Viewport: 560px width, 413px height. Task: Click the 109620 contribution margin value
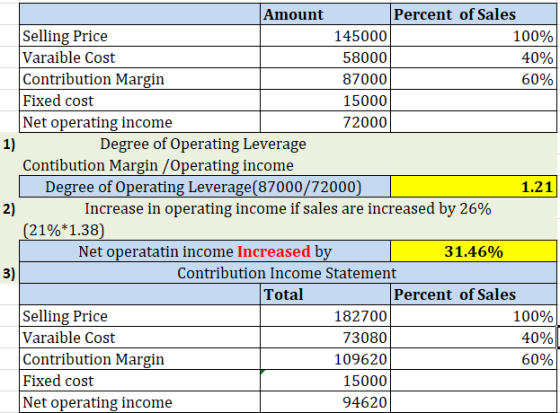point(325,359)
